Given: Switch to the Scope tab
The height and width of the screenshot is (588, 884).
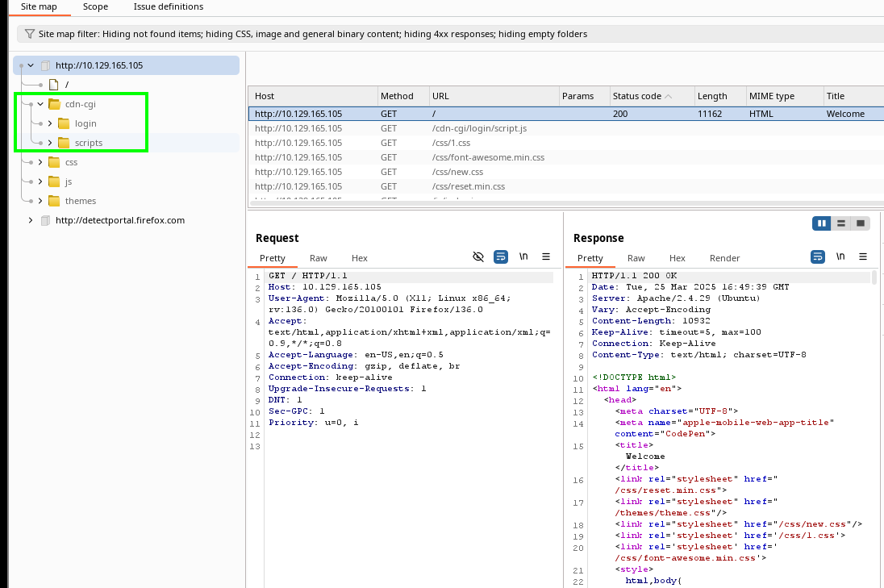Looking at the screenshot, I should pyautogui.click(x=95, y=6).
